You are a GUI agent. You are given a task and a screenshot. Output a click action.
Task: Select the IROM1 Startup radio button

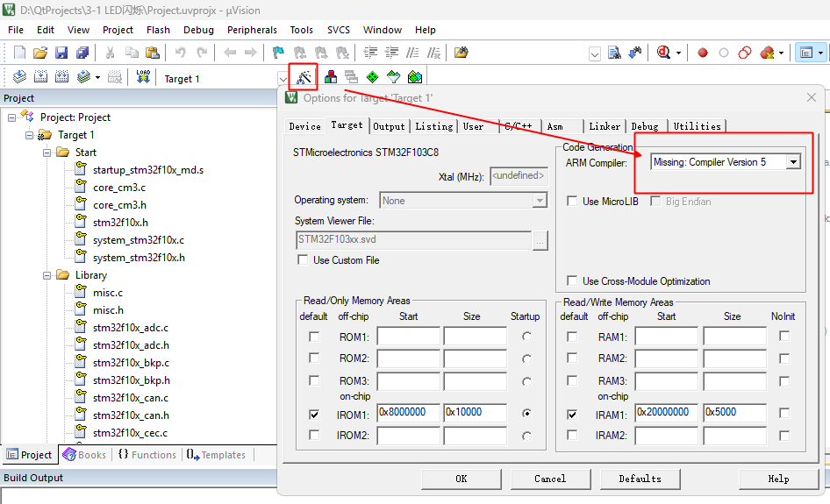coord(526,413)
